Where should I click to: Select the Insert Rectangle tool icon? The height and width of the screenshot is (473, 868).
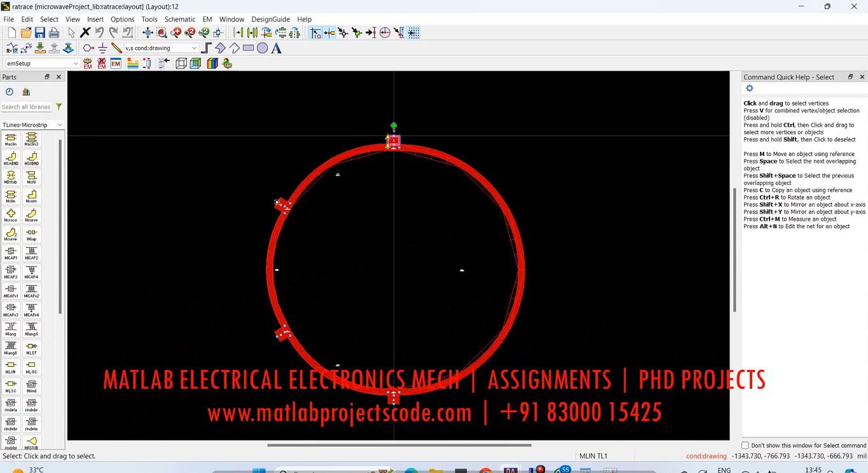pyautogui.click(x=248, y=48)
